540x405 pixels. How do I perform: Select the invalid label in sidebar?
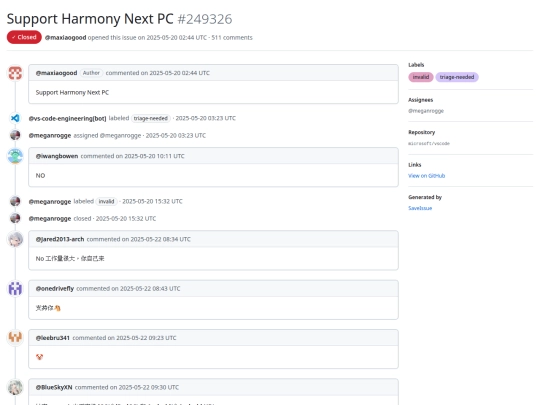tap(420, 77)
